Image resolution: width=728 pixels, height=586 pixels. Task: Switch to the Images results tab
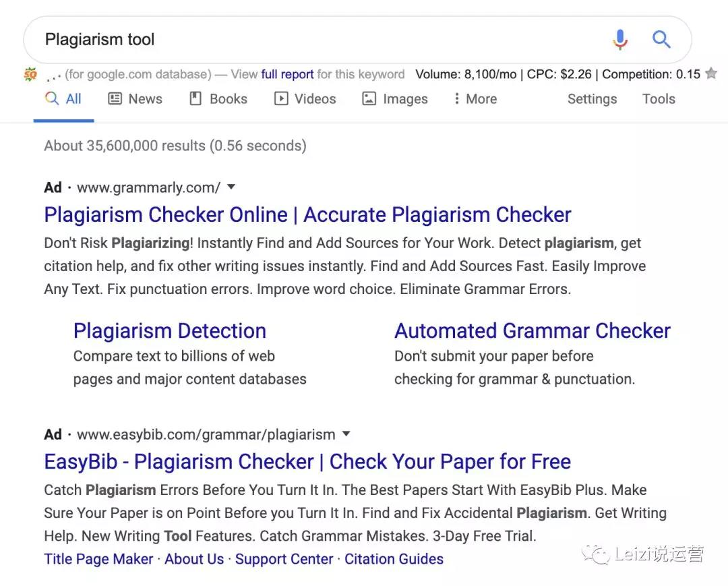[395, 99]
